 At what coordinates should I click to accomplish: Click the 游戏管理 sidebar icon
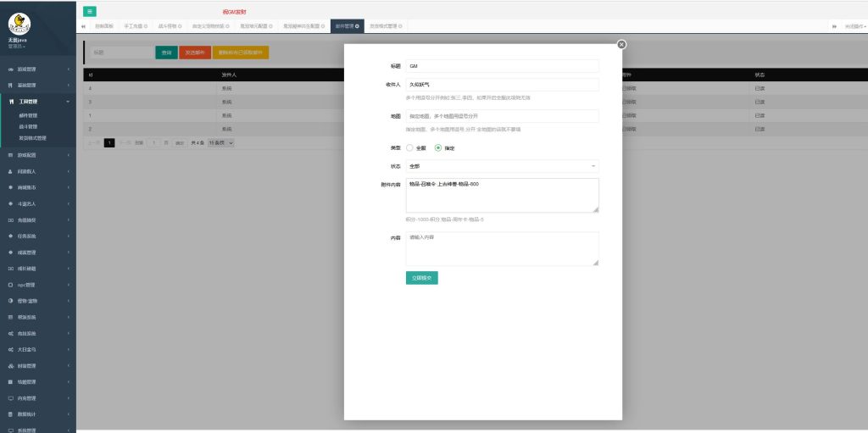11,69
